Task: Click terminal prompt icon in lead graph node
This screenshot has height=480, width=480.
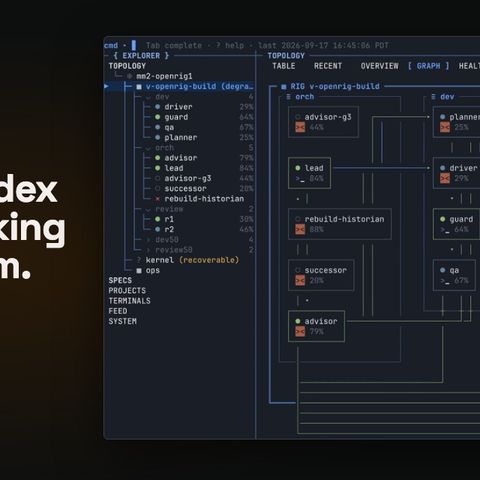Action: click(x=300, y=179)
